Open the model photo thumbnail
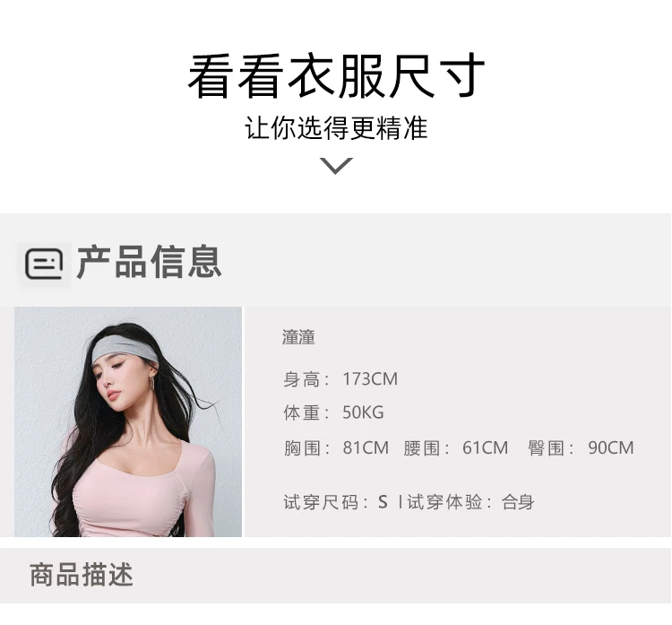672x625 pixels. (x=128, y=421)
